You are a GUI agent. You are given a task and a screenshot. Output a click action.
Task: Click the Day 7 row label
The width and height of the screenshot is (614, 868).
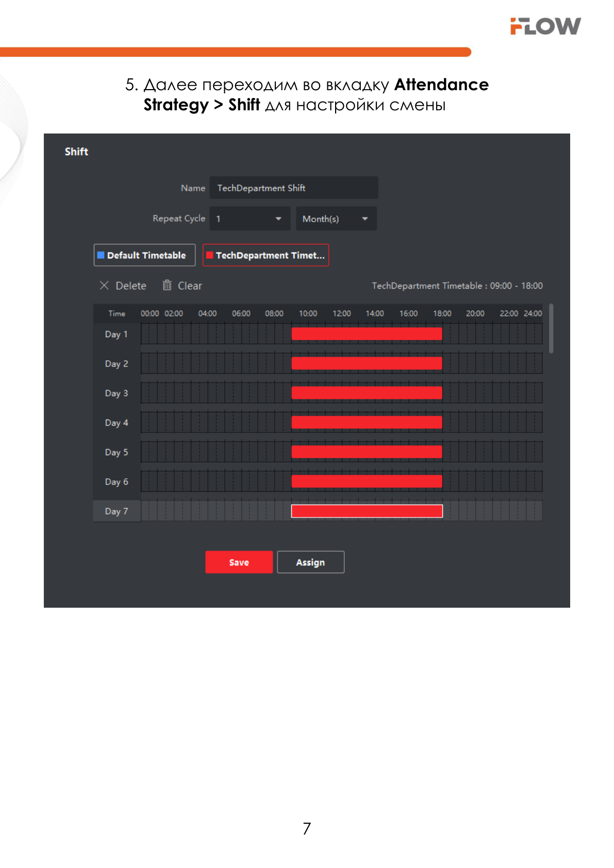click(117, 511)
